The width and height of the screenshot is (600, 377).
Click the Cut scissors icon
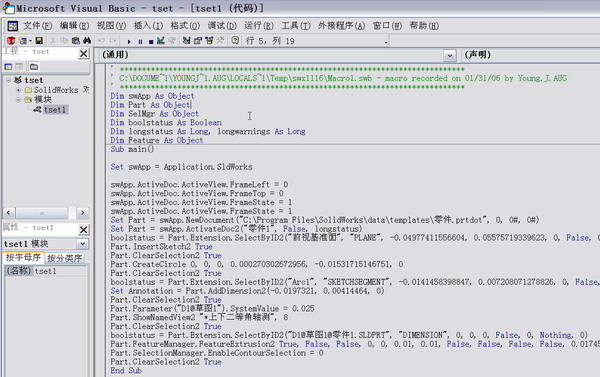pyautogui.click(x=53, y=41)
